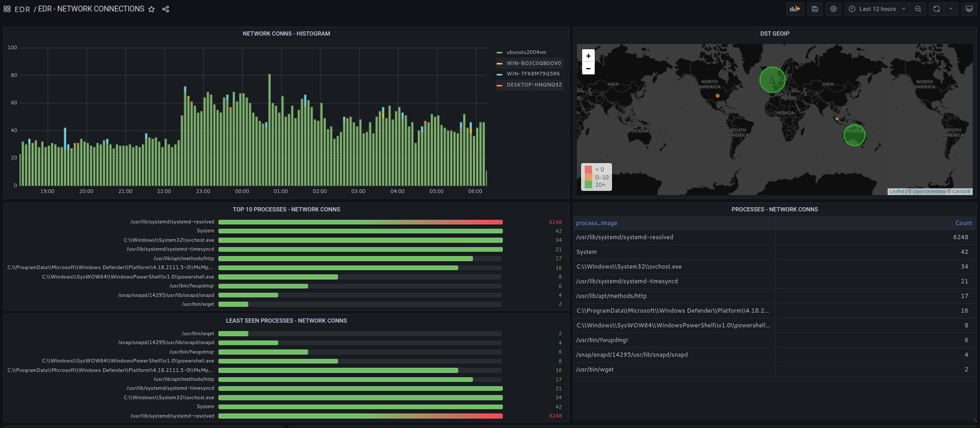Toggle ubunutu2004vm series in legend
This screenshot has height=428, width=980.
[x=526, y=53]
